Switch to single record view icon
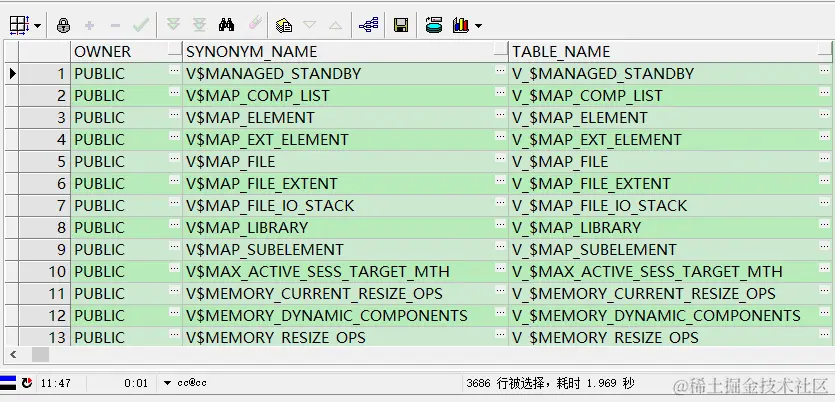 pos(284,25)
